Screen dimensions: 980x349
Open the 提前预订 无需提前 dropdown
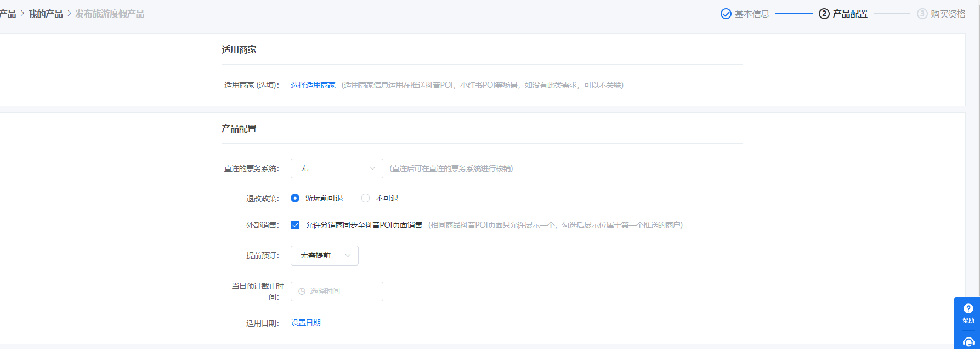324,256
